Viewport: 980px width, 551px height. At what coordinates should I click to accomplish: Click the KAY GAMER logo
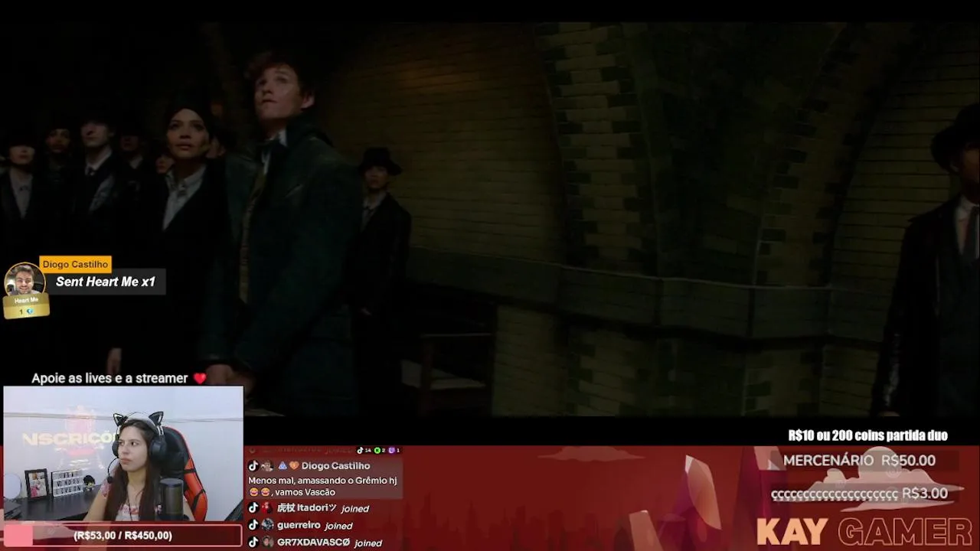pos(864,531)
